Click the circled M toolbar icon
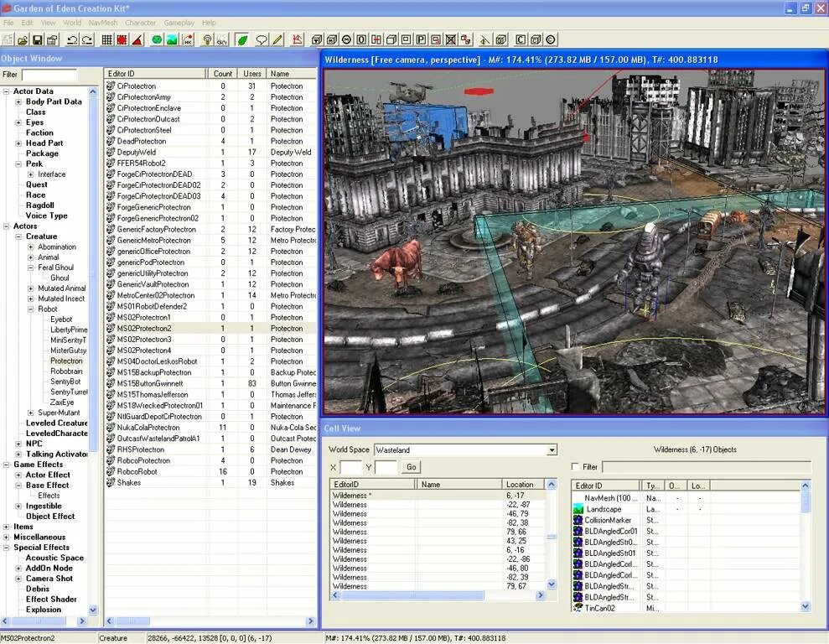This screenshot has width=829, height=644. click(347, 39)
